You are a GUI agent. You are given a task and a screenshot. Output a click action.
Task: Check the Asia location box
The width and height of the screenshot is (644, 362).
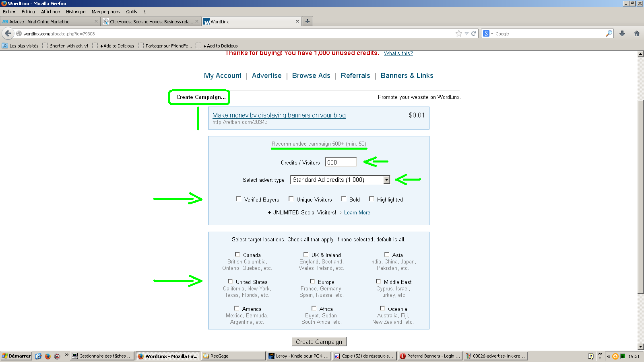coord(387,254)
